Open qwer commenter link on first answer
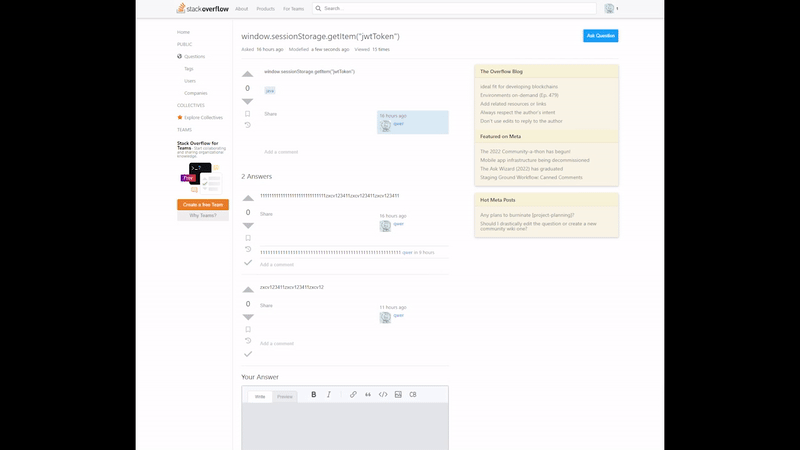Viewport: 800px width, 450px height. pos(407,252)
